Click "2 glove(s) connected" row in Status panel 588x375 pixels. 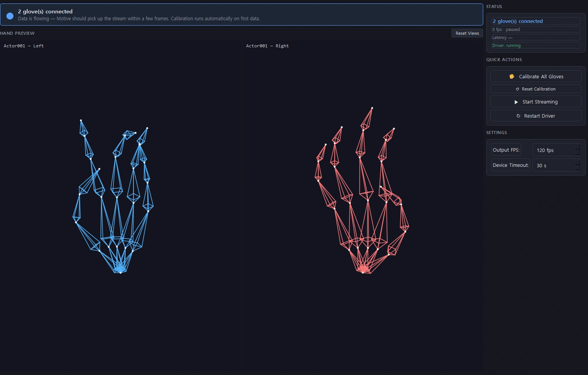click(536, 21)
